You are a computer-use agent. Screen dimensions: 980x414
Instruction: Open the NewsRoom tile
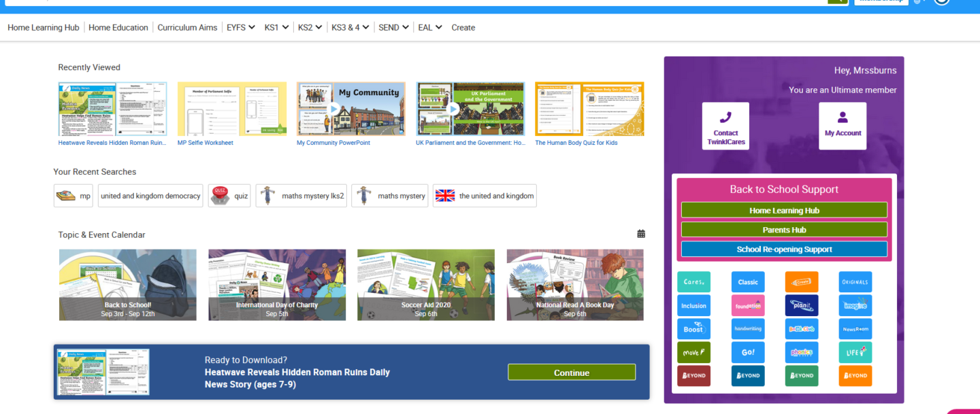[x=855, y=329]
